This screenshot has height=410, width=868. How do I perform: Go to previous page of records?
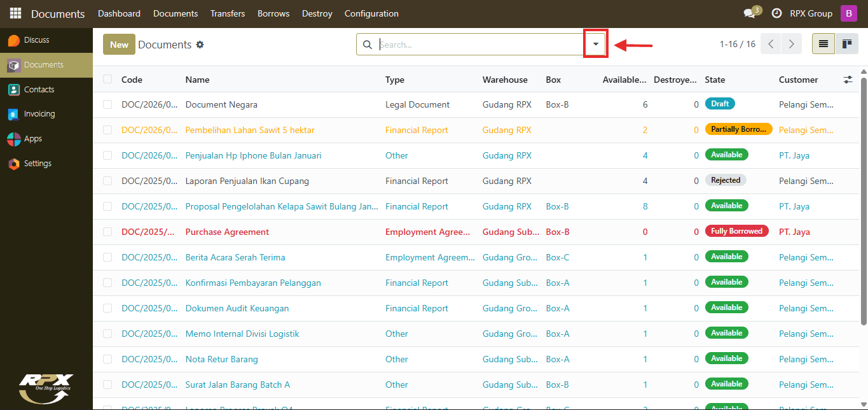coord(771,44)
